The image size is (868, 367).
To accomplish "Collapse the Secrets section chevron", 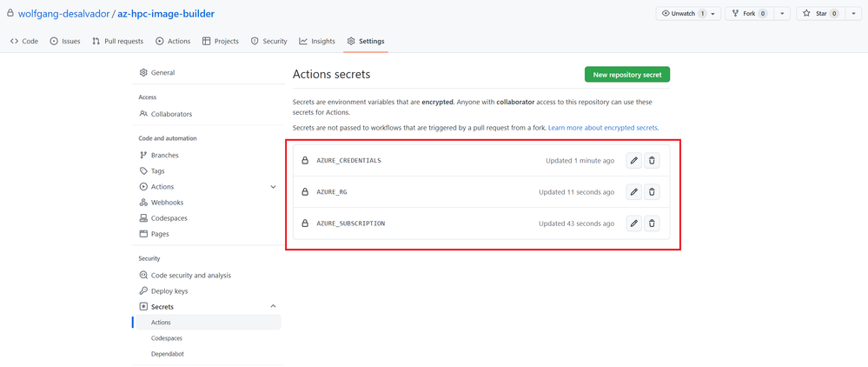I will (x=273, y=307).
